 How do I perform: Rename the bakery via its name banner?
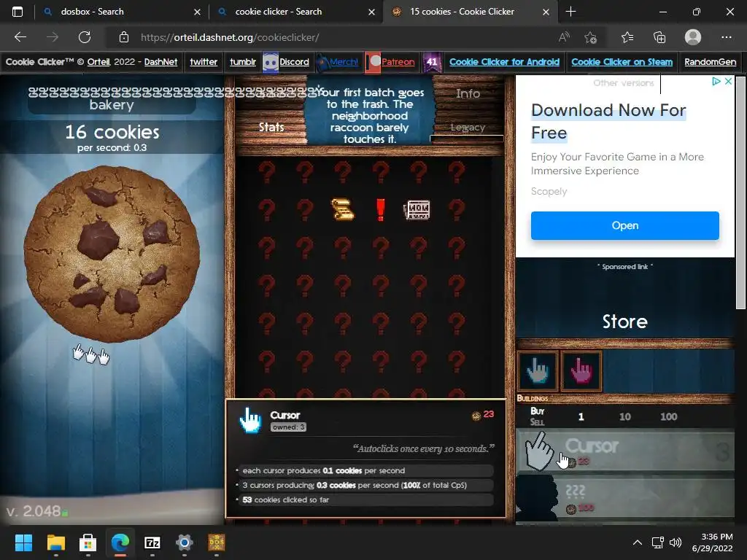point(112,98)
